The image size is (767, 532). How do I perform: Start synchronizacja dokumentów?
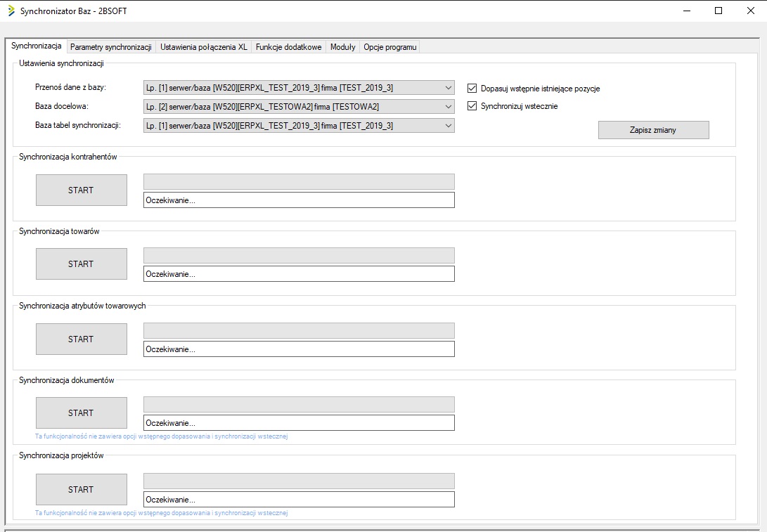click(x=82, y=413)
